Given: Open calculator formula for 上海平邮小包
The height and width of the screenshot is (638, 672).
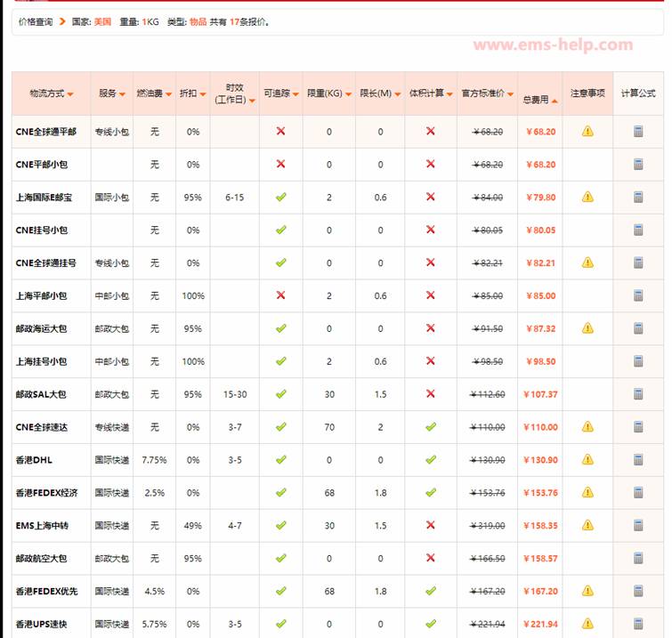Looking at the screenshot, I should click(638, 295).
